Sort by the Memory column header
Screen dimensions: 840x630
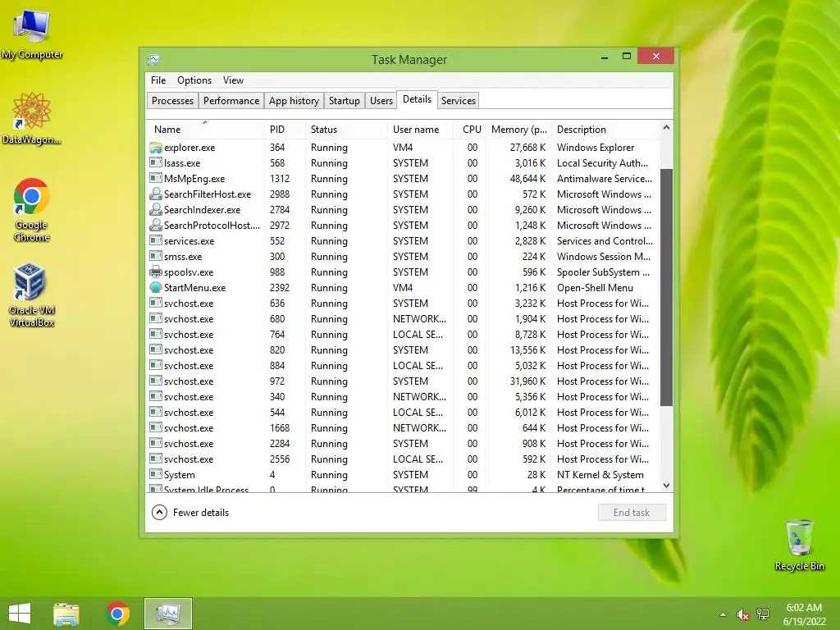tap(518, 129)
